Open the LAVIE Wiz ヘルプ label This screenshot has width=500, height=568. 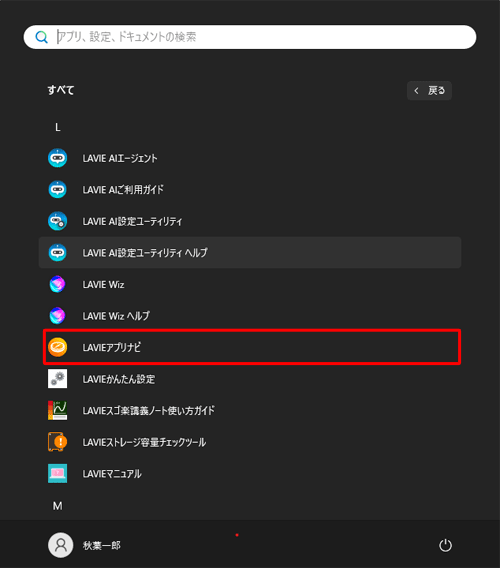(116, 316)
